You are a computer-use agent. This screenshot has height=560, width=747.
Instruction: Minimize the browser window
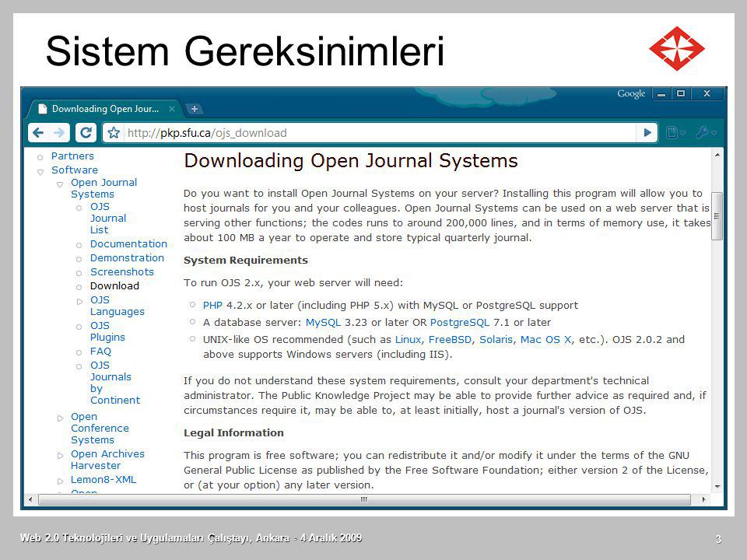pyautogui.click(x=661, y=94)
